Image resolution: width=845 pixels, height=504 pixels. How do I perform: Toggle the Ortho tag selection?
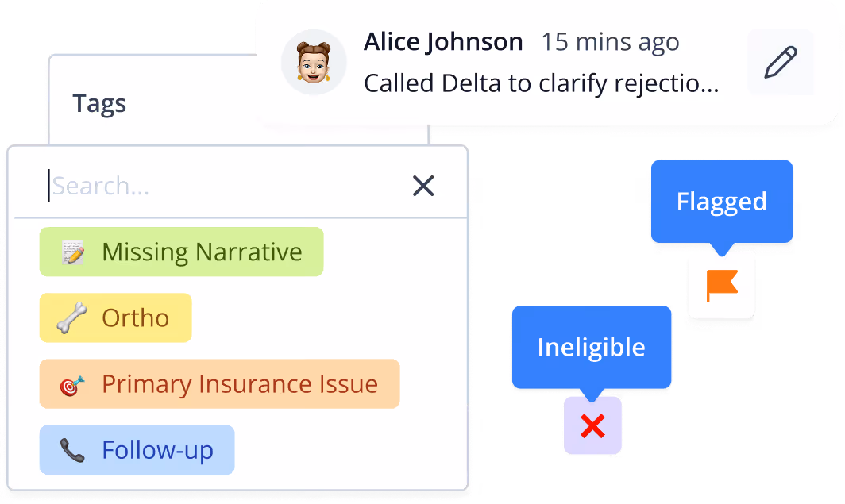pyautogui.click(x=115, y=317)
